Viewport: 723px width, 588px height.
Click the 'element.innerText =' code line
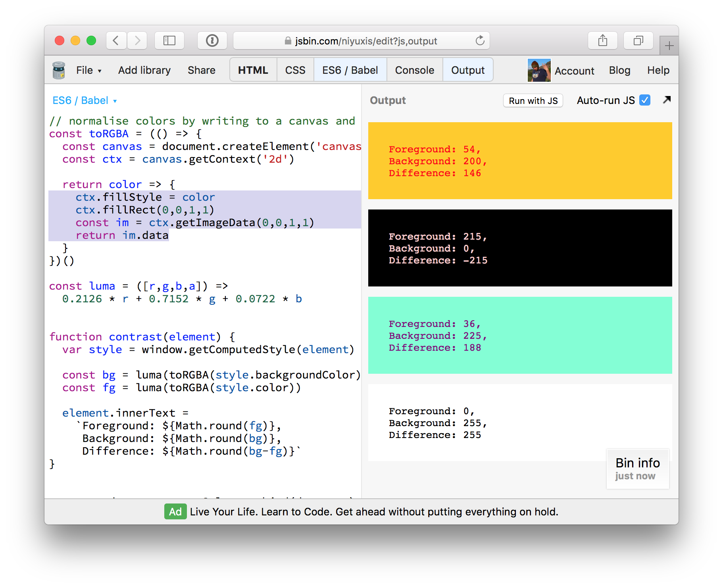125,413
